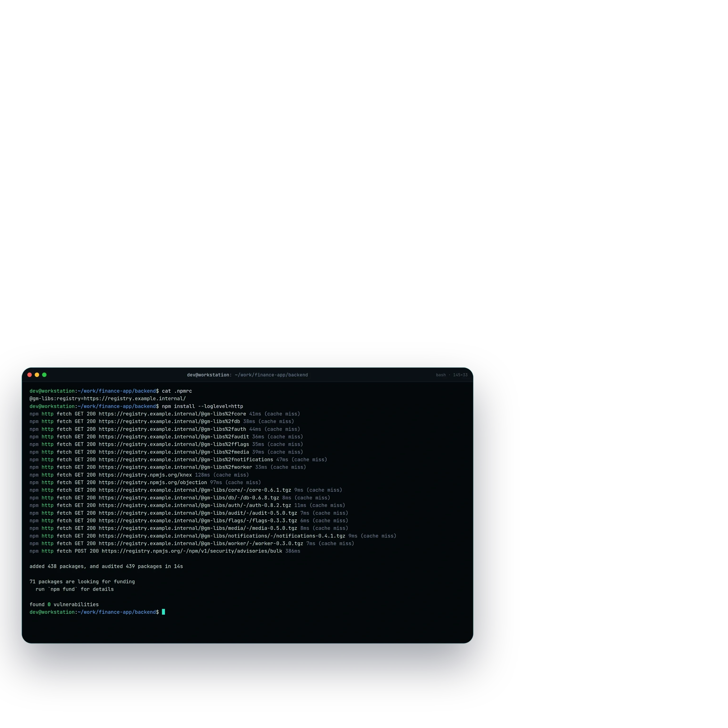Click the @gm-libs%2fworker fetch URL
The height and width of the screenshot is (728, 728).
[x=175, y=467]
